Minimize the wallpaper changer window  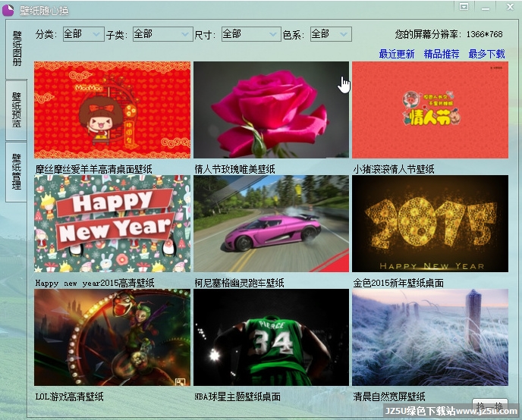pyautogui.click(x=486, y=8)
